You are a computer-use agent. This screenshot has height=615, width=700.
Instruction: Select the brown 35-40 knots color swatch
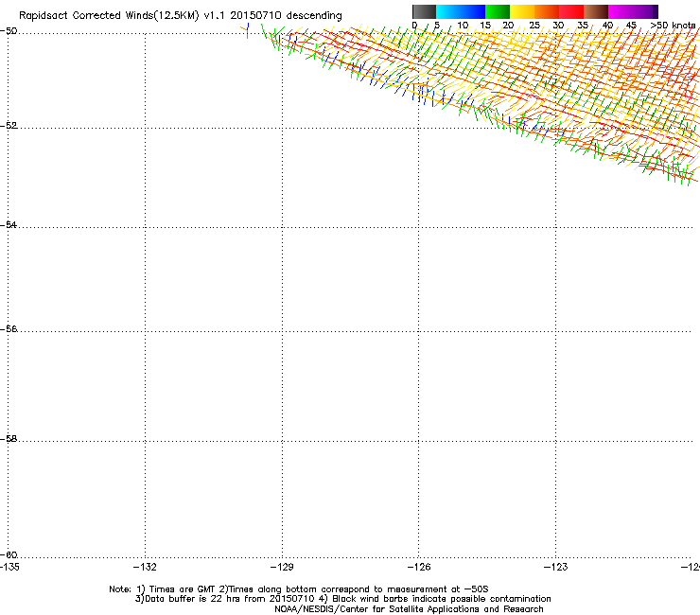click(x=596, y=11)
